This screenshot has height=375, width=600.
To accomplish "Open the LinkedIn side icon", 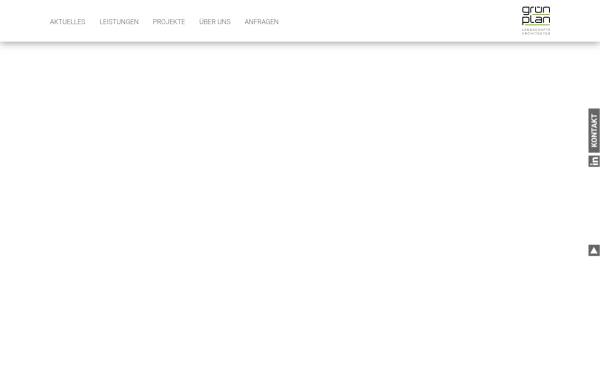I will tap(594, 161).
